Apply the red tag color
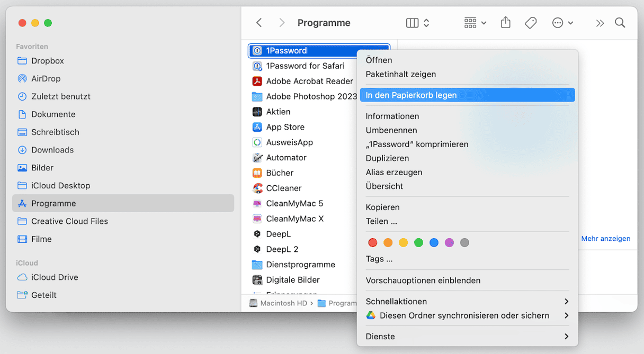Viewport: 644px width, 354px height. tap(373, 243)
